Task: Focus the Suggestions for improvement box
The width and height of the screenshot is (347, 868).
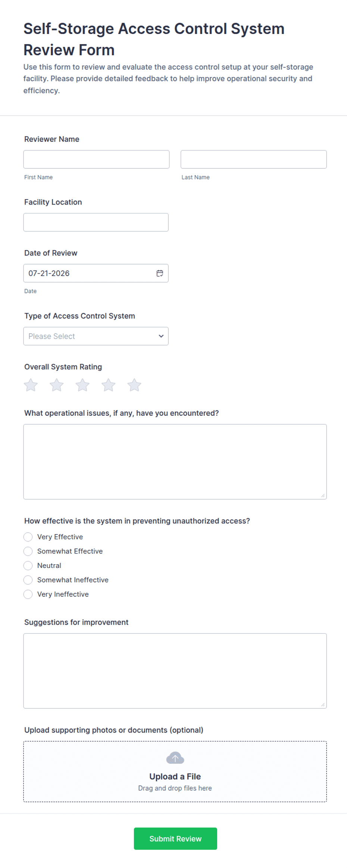Action: 175,671
